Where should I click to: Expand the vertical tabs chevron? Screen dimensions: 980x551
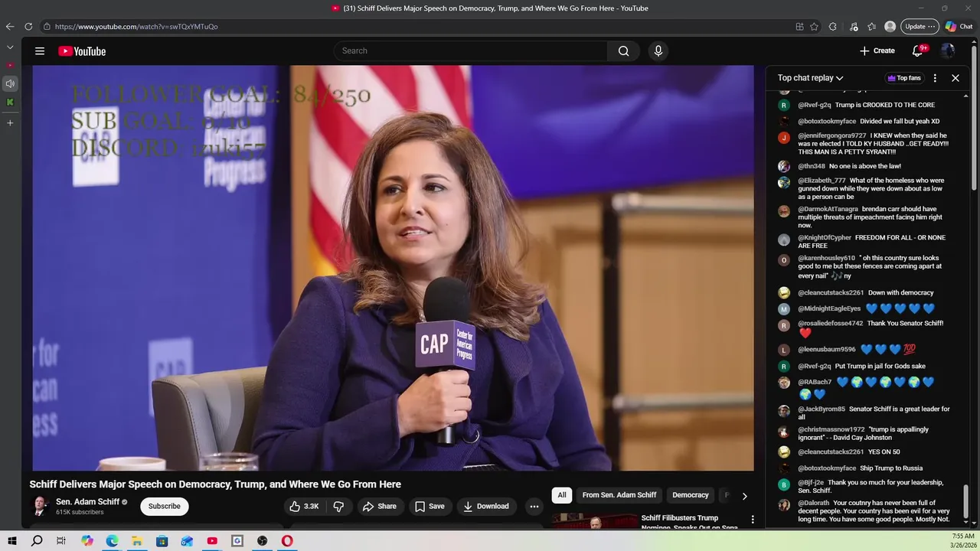(x=10, y=47)
